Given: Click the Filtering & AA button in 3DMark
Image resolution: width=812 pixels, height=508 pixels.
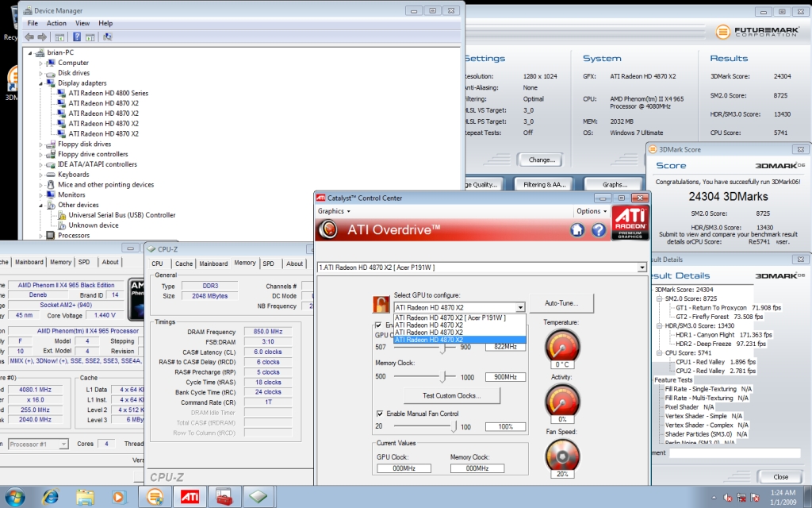Looking at the screenshot, I should point(544,184).
